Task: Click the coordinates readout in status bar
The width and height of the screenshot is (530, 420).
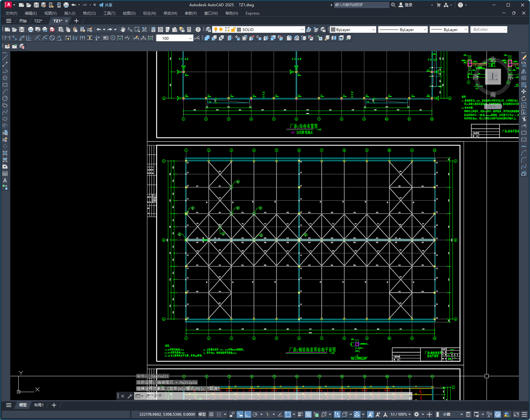Action: point(167,414)
